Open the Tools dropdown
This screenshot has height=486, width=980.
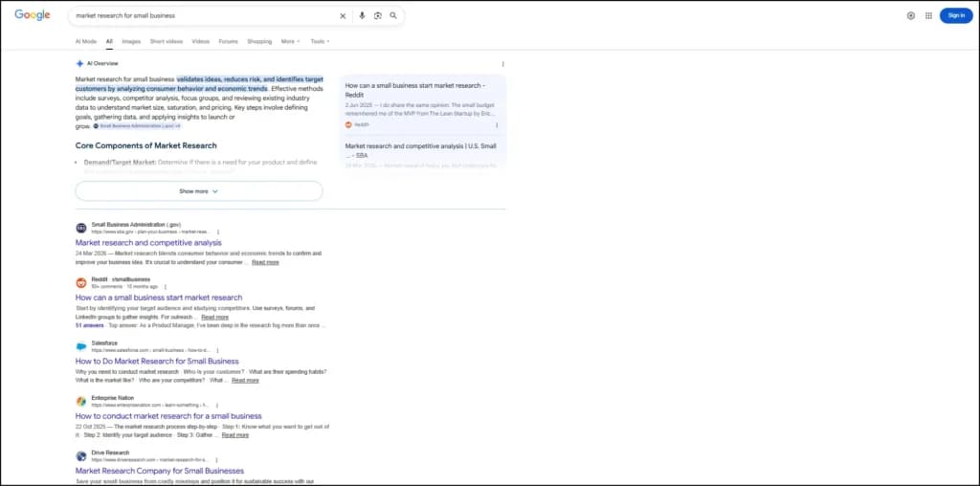(x=320, y=41)
